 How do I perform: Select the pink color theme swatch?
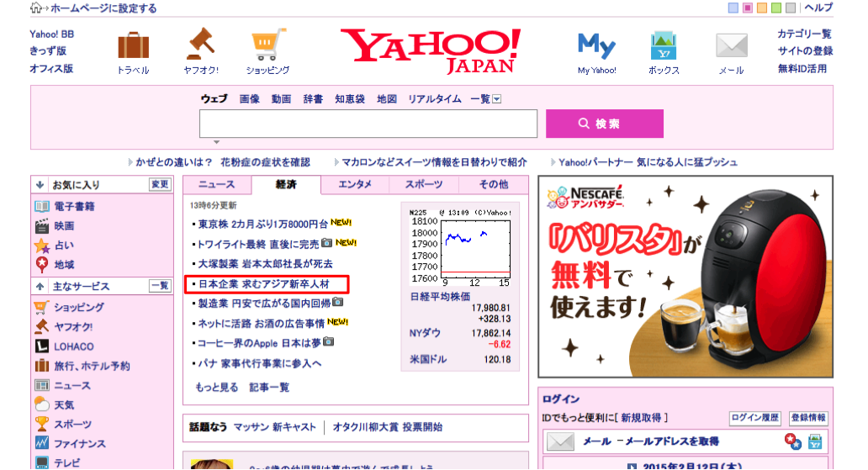tap(748, 8)
